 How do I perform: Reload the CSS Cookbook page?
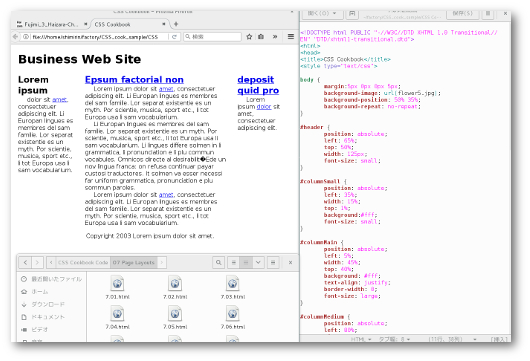point(174,37)
